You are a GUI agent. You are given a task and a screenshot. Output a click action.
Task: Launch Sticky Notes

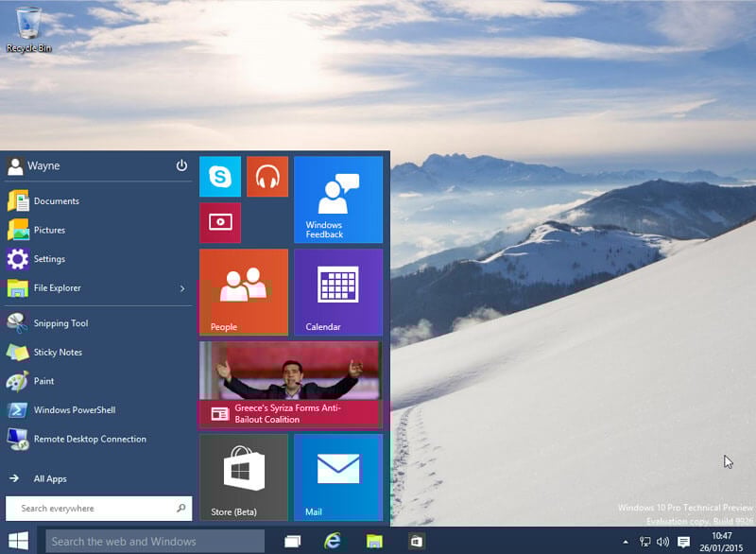coord(98,352)
